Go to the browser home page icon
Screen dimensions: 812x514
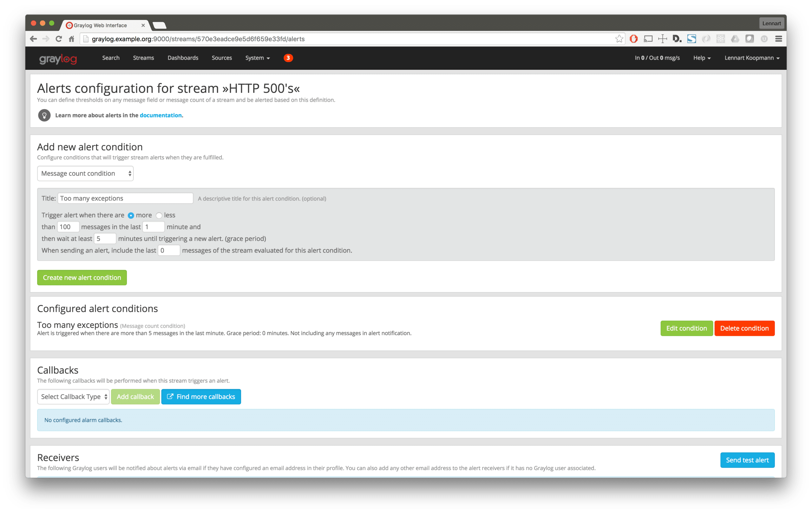71,39
